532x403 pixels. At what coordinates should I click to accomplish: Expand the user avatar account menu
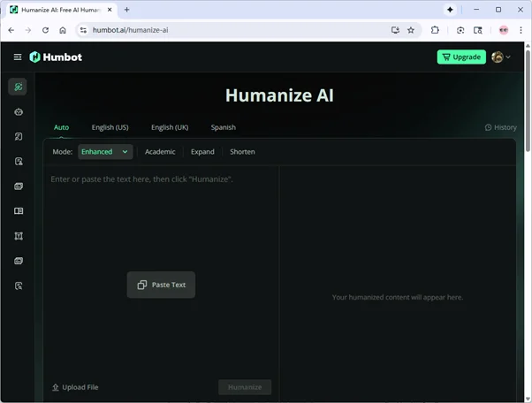tap(501, 57)
